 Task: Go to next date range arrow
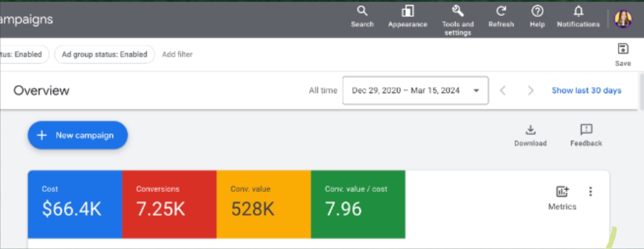[530, 90]
